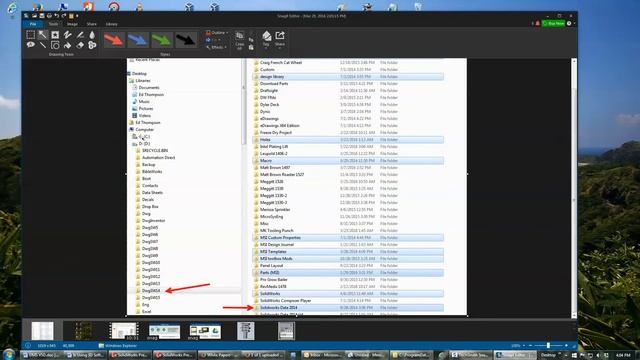Apply the green arrow style
Image resolution: width=640 pixels, height=360 pixels.
(162, 40)
